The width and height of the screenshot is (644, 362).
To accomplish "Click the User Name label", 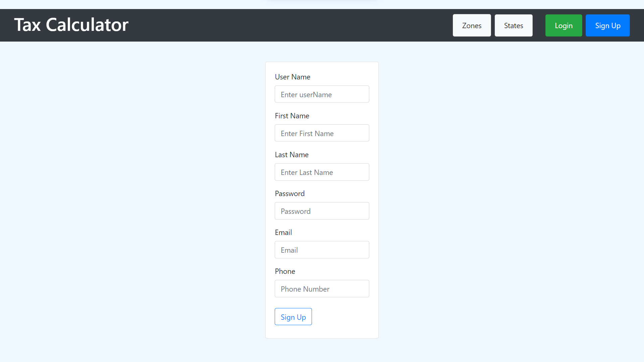I will coord(292,77).
